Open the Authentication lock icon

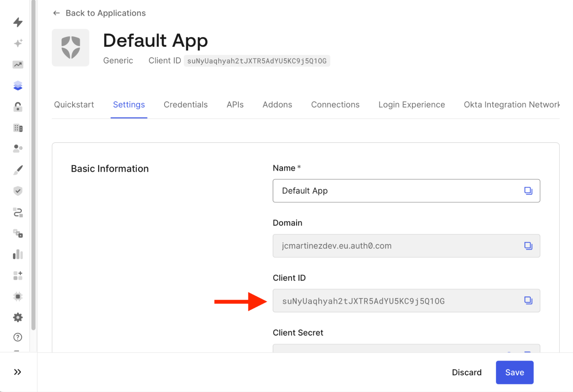18,107
